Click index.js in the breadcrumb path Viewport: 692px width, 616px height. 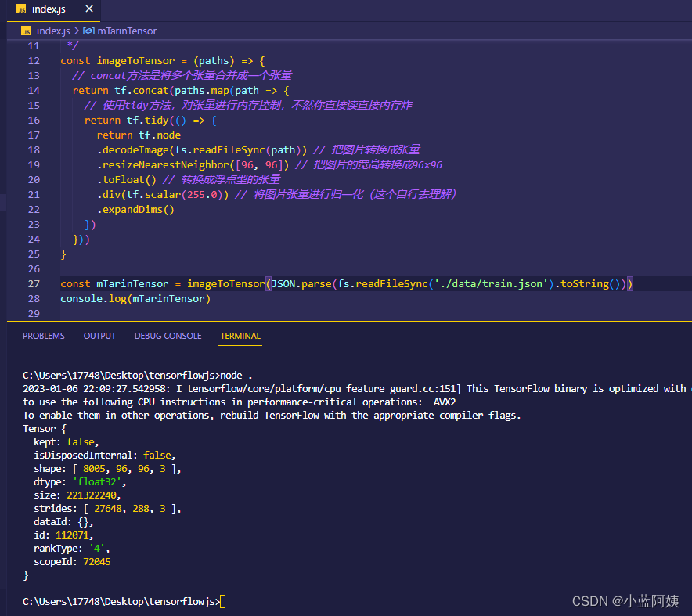click(53, 31)
